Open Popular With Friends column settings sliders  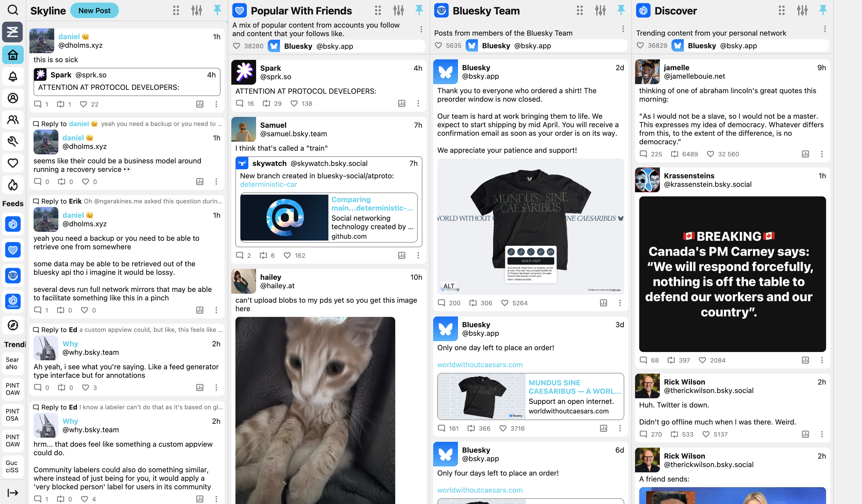point(398,11)
